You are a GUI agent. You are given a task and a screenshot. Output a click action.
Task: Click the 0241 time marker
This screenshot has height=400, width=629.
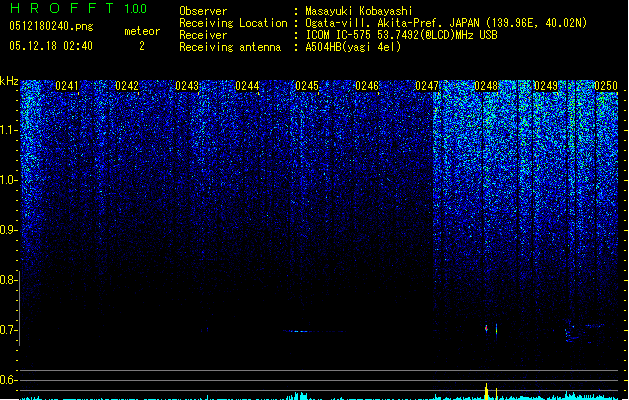67,86
